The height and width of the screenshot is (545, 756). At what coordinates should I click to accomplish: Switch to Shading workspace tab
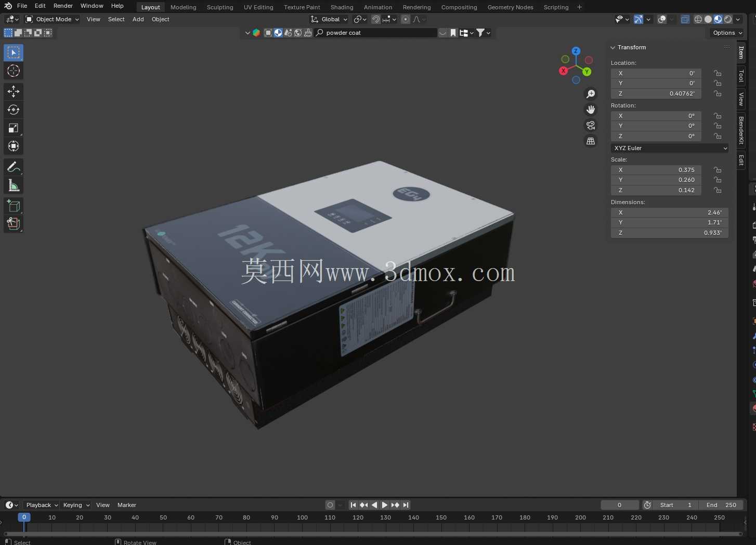pos(342,7)
